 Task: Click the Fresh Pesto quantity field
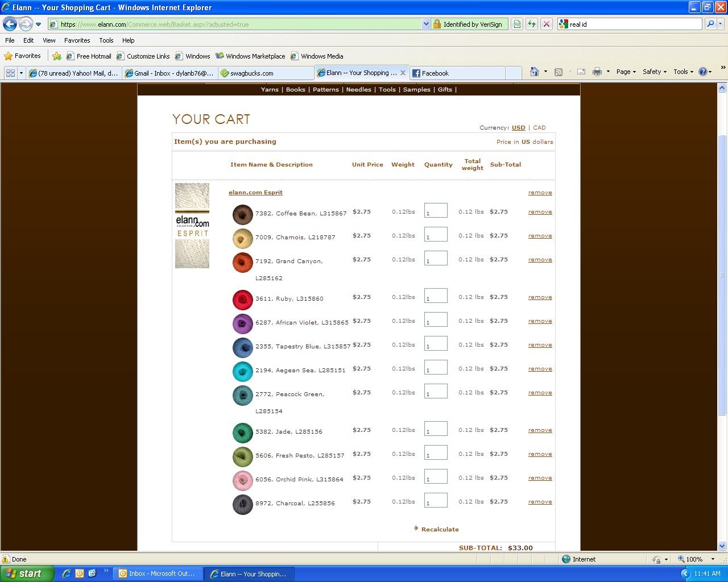pos(436,452)
